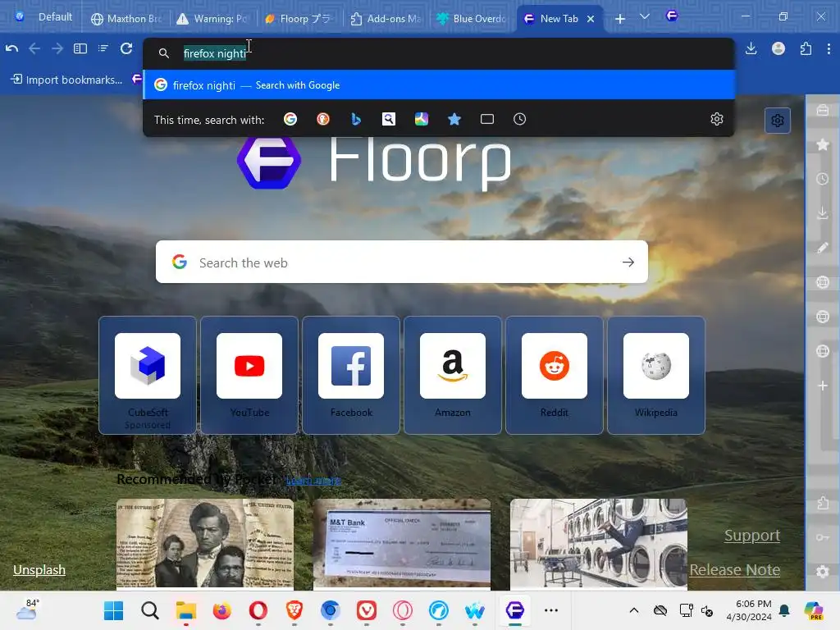The height and width of the screenshot is (630, 840).
Task: Open sidebar add-ons puzzle icon
Action: point(822,503)
